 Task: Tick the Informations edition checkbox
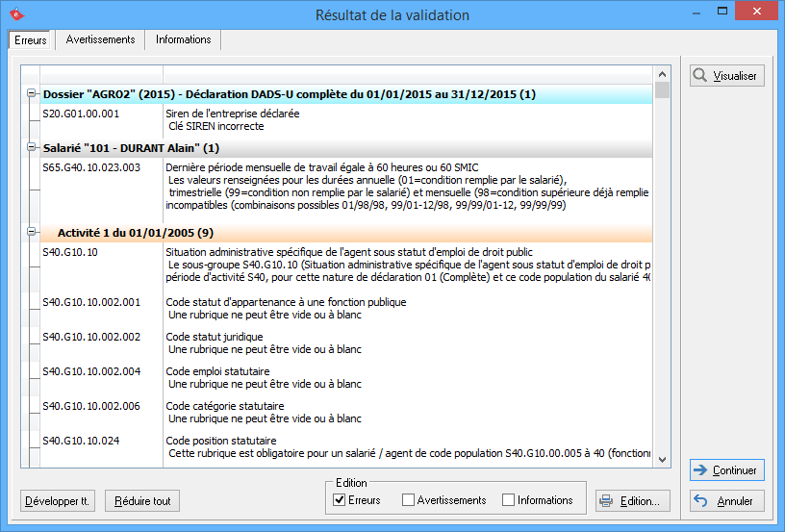click(509, 500)
